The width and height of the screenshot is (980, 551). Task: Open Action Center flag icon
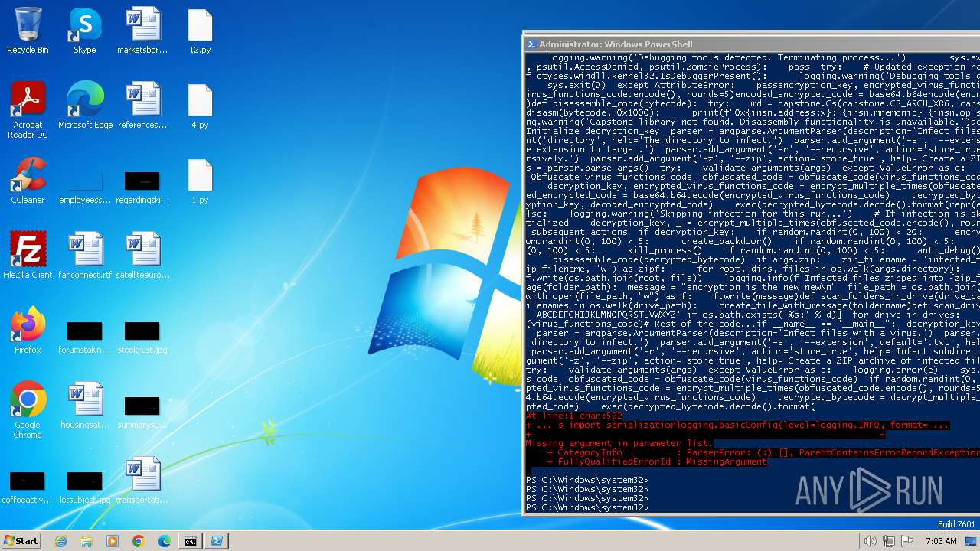(x=907, y=541)
